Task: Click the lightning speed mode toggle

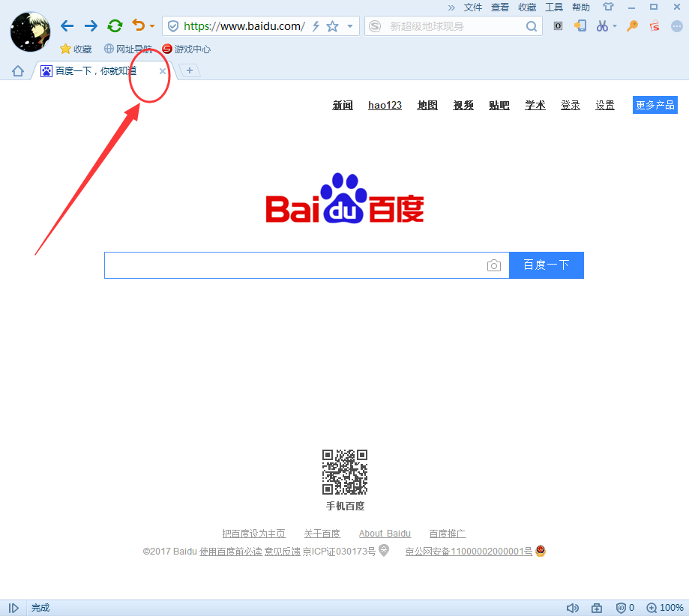Action: point(316,25)
